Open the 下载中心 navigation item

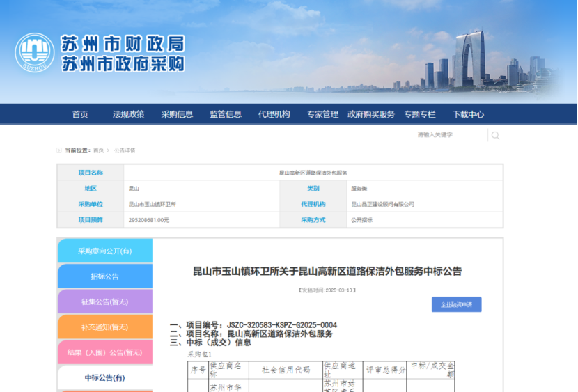468,114
